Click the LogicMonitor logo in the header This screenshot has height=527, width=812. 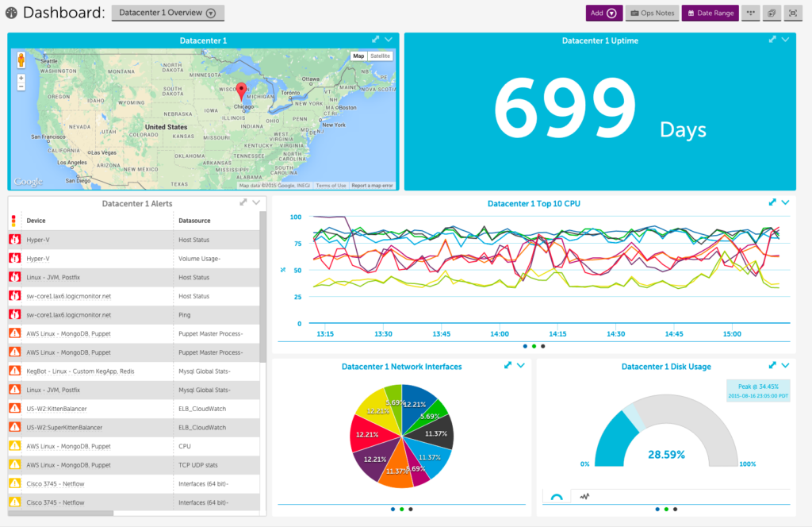(10, 12)
